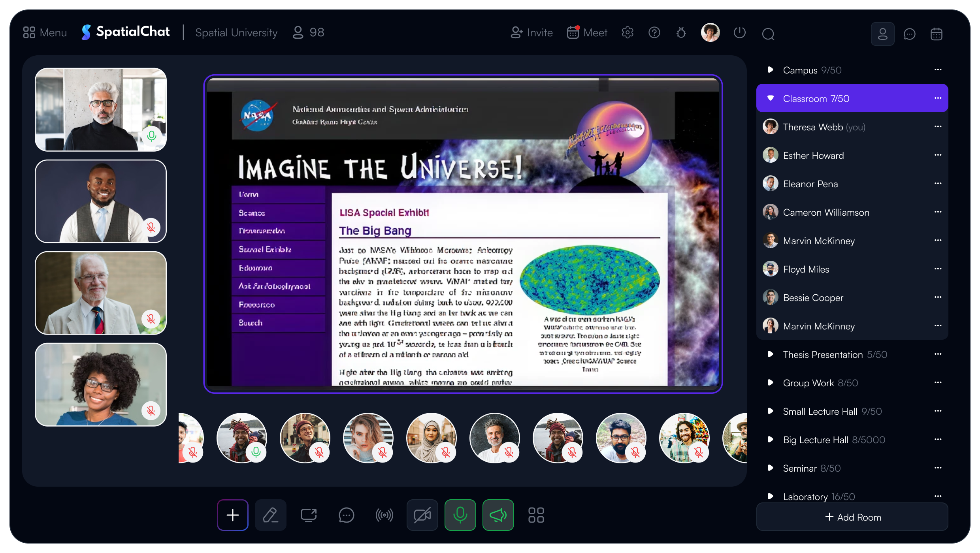Click the power icon to leave
Screen dimensions: 980x553
coord(739,32)
